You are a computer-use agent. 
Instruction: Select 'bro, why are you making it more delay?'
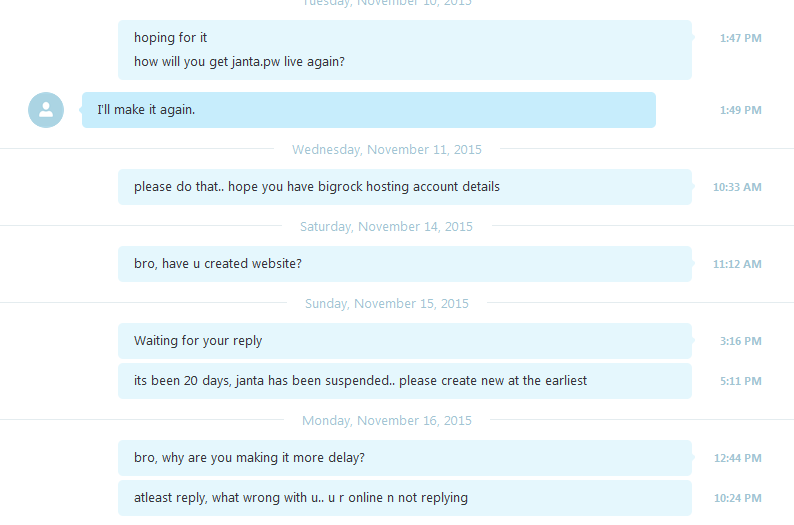[x=405, y=458]
